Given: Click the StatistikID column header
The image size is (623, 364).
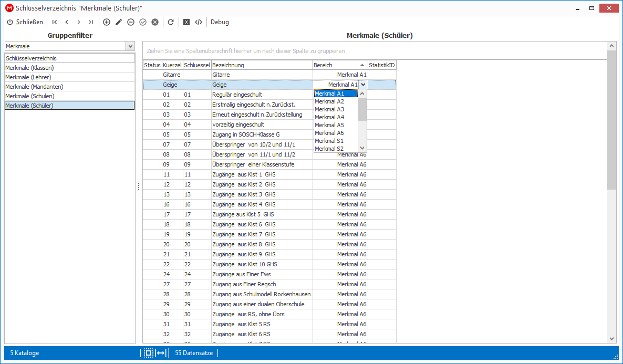Looking at the screenshot, I should click(x=382, y=65).
